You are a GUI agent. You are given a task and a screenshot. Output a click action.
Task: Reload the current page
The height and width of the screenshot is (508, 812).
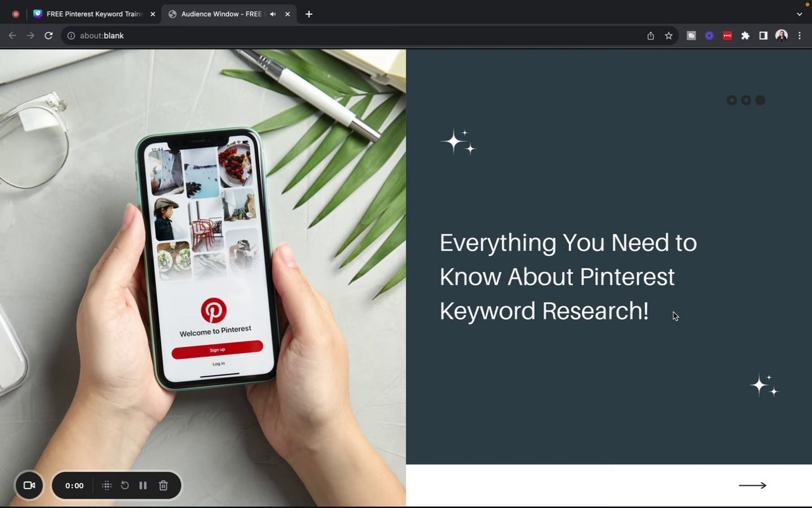point(48,36)
